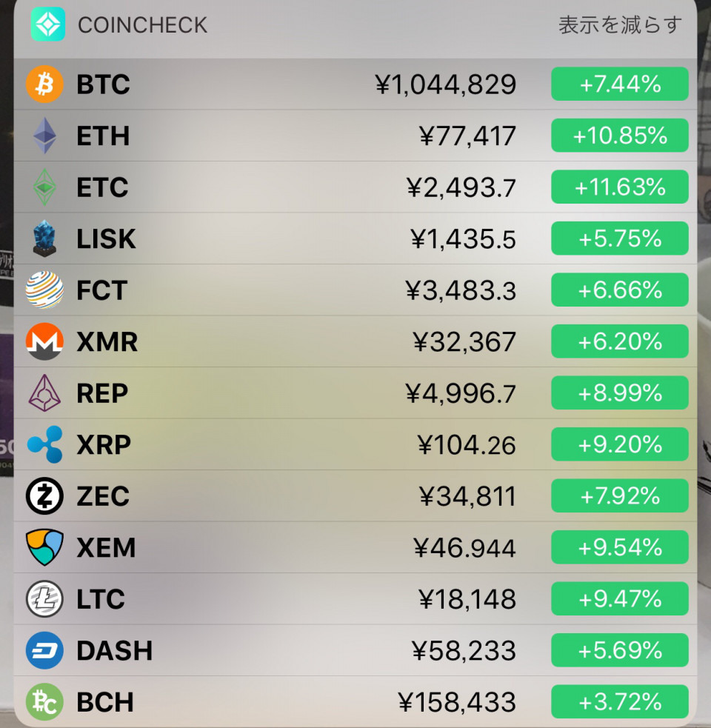
Task: Tap the Augur REP triangle icon
Action: point(44,393)
